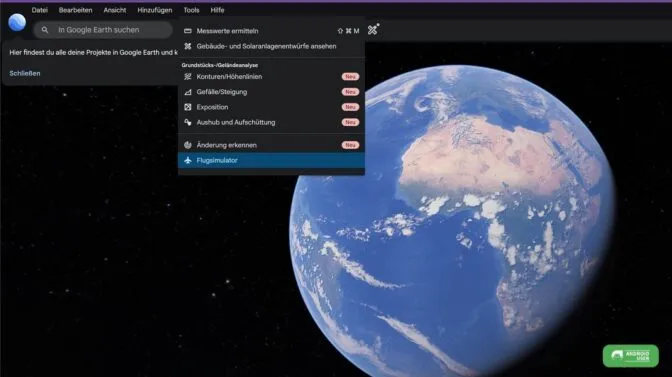Screen dimensions: 672x377
Task: Open the Bearbeiten menu
Action: 75,10
